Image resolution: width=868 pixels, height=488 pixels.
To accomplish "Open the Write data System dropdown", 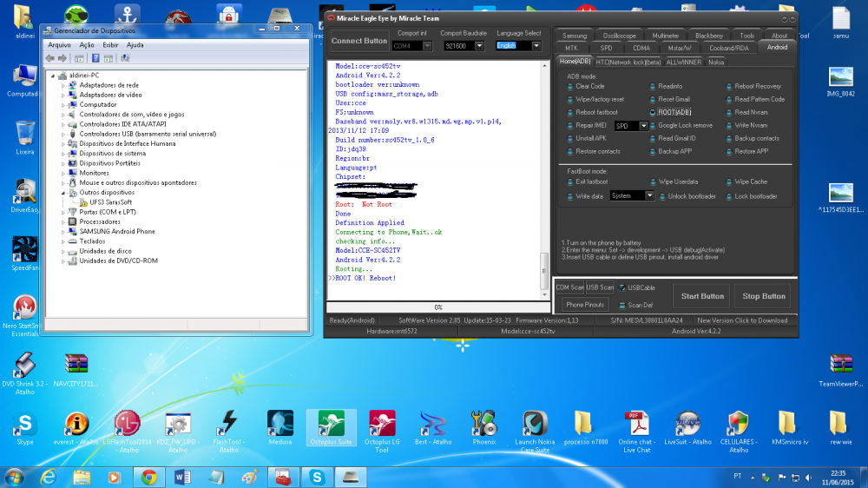I will tap(648, 195).
